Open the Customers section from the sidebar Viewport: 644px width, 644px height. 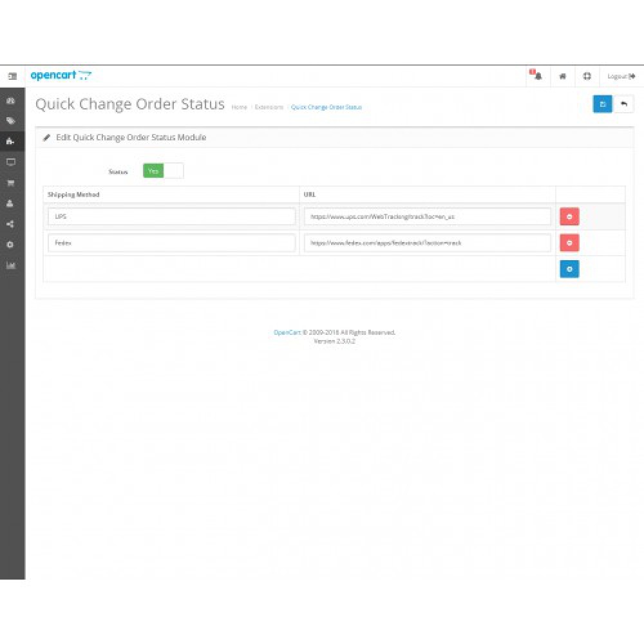point(11,203)
